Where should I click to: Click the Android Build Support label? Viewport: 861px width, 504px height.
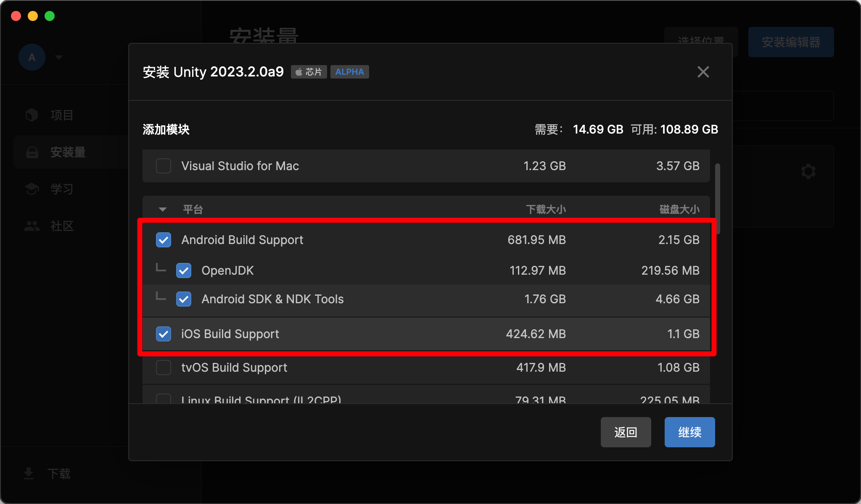coord(242,240)
